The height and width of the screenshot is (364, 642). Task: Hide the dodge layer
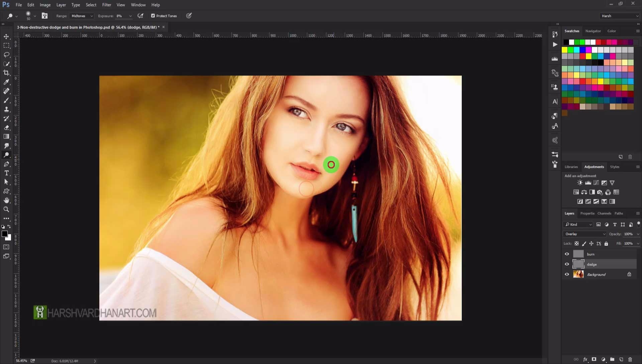567,264
